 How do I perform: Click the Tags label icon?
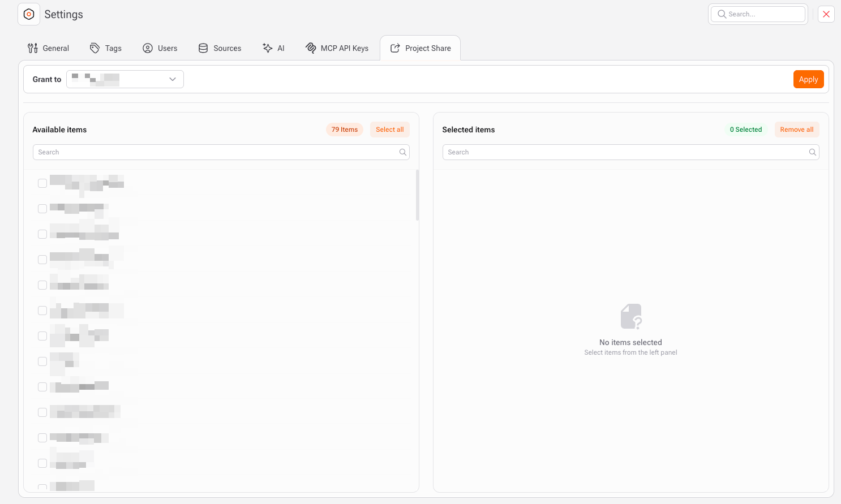coord(95,48)
